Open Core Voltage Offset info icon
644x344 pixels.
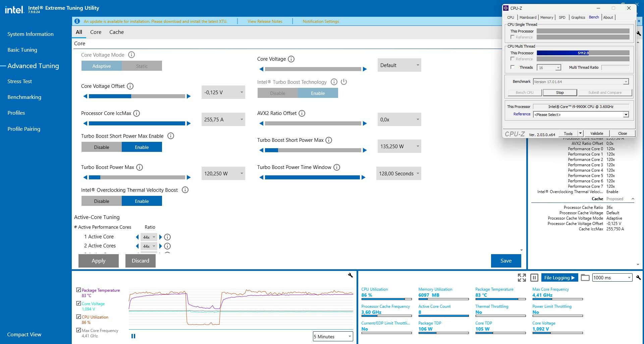click(130, 86)
